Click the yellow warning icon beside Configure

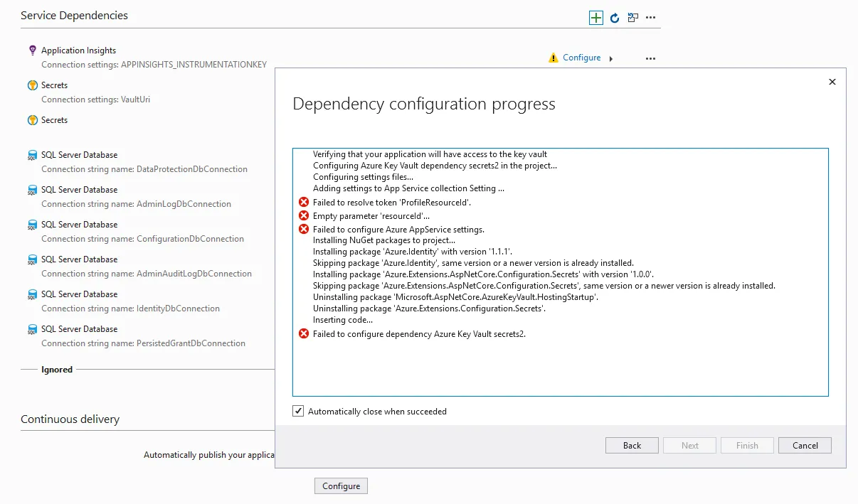coord(554,58)
